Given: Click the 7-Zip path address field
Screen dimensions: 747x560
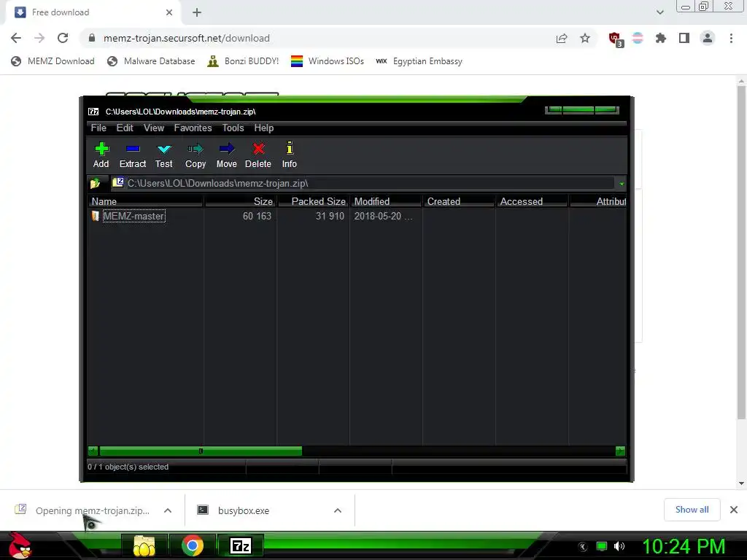Looking at the screenshot, I should click(x=363, y=183).
